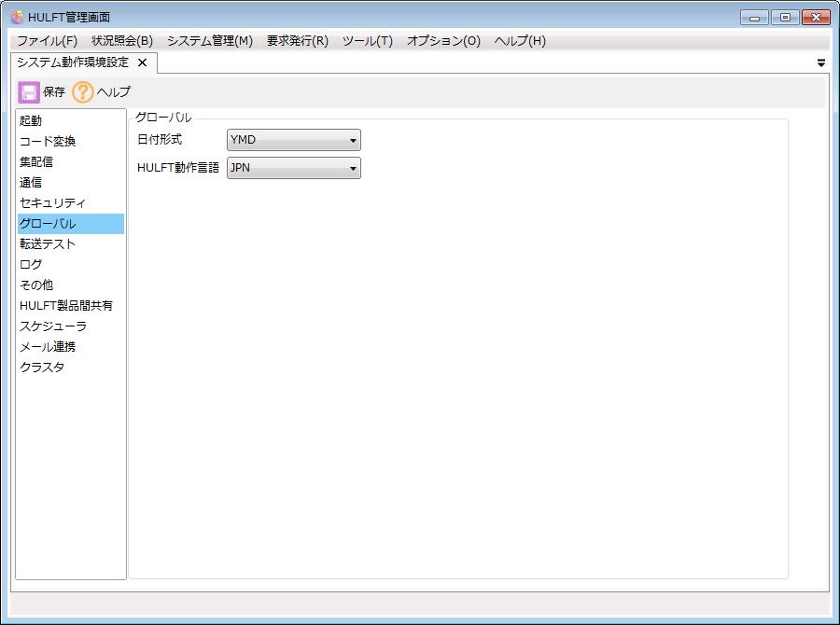
Task: Close the システム動作環境設定 tab
Action: [x=142, y=62]
